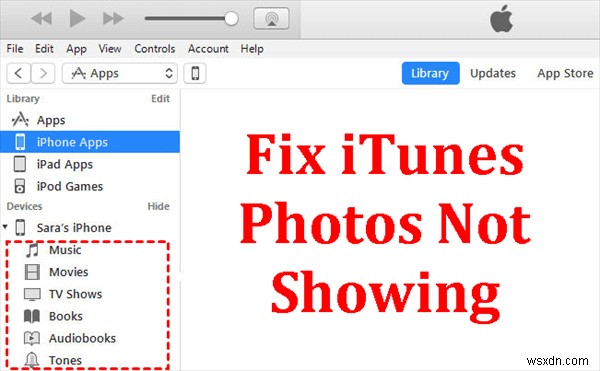Open the File menu

[15, 49]
